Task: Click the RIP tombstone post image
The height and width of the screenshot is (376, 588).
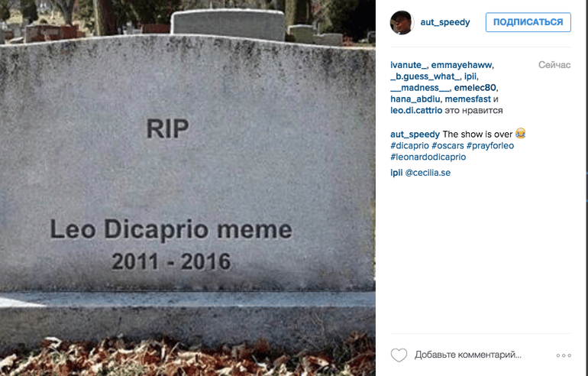Action: [x=188, y=188]
